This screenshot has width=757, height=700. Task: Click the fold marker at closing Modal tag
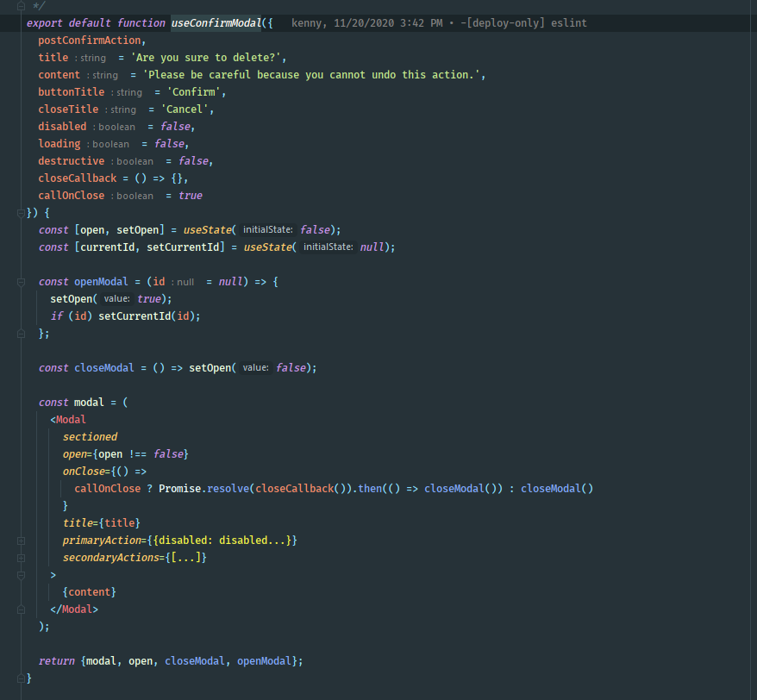click(x=19, y=609)
